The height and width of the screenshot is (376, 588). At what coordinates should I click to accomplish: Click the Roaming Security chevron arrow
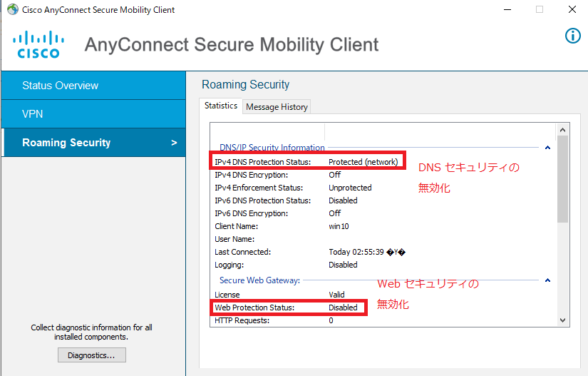click(x=174, y=143)
